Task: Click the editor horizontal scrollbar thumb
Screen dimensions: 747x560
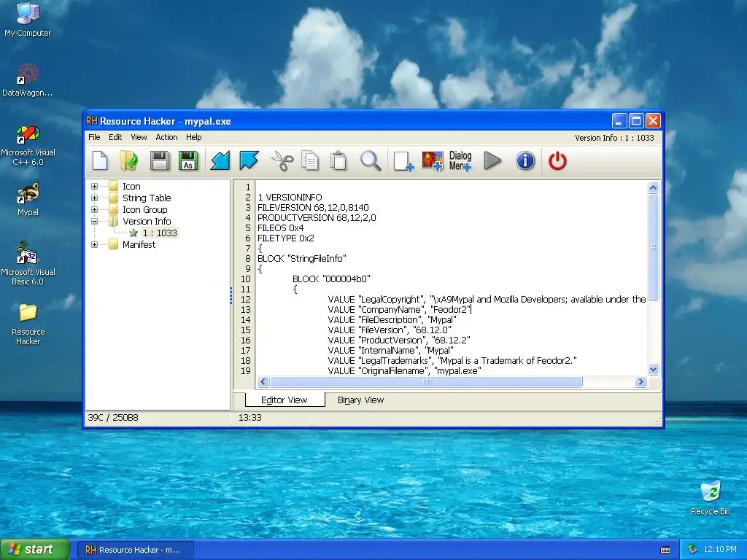Action: click(x=426, y=381)
